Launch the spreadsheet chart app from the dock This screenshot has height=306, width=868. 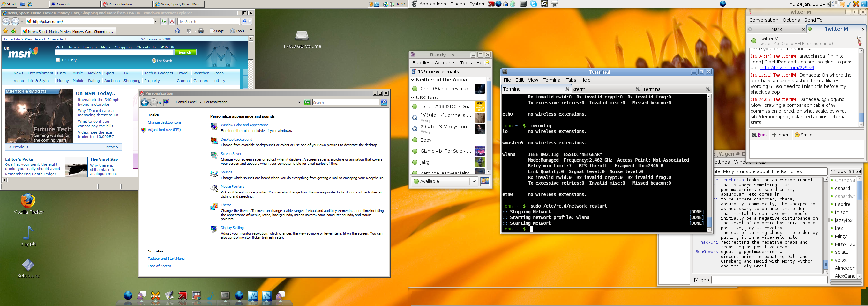coord(197,295)
